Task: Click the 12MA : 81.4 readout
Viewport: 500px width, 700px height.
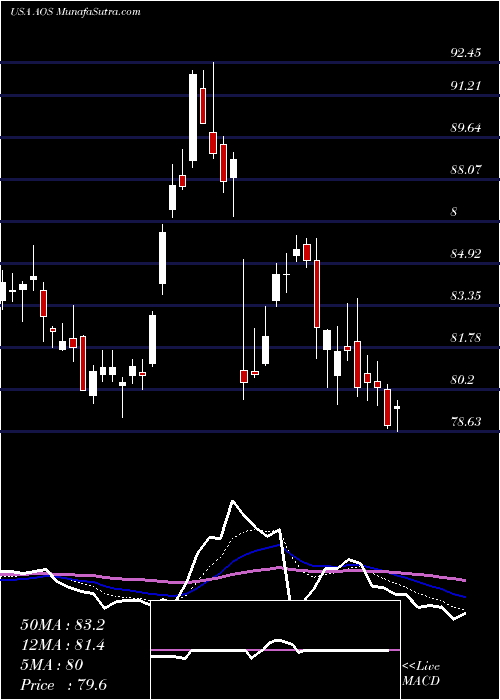Action: (62, 645)
